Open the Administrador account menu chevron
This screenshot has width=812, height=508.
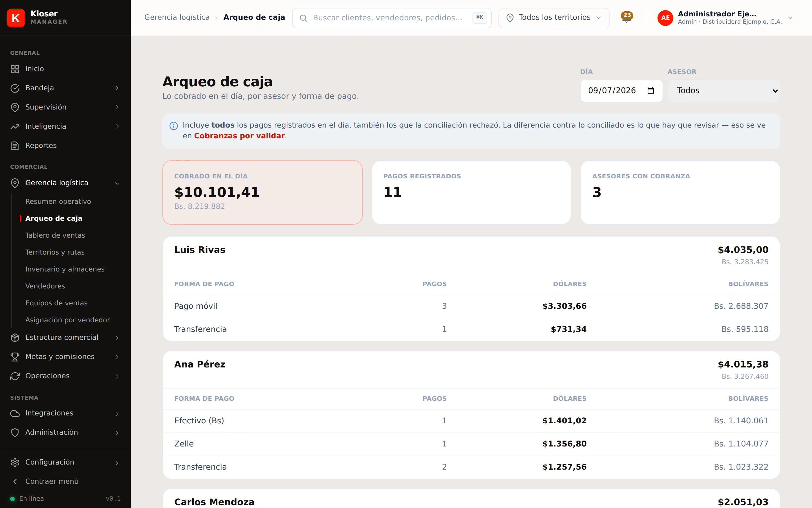coord(790,18)
